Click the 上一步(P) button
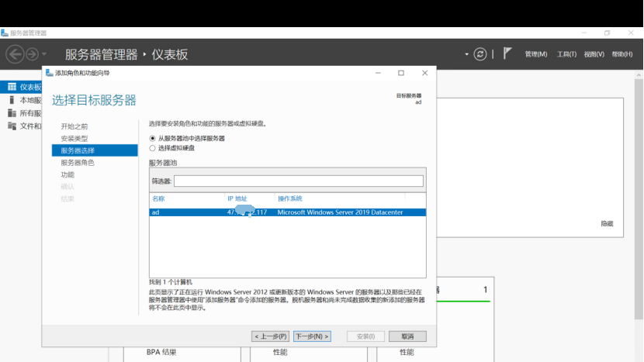This screenshot has height=362, width=644. [x=270, y=336]
